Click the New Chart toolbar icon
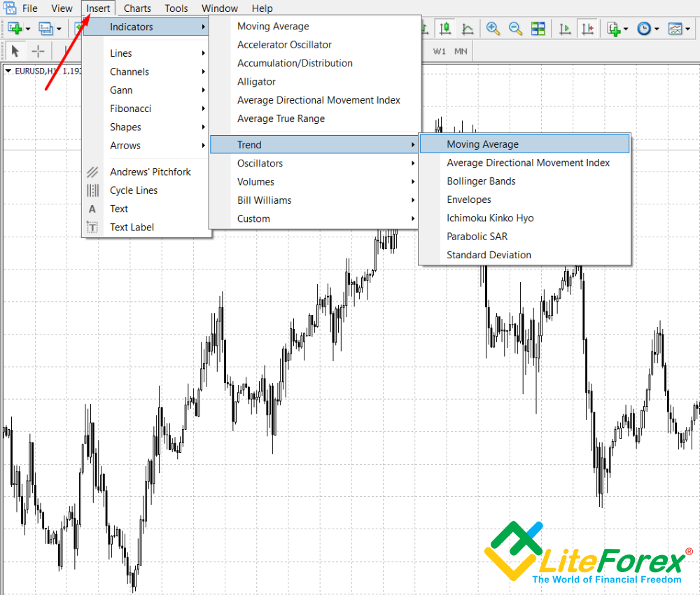This screenshot has height=595, width=700. pyautogui.click(x=15, y=29)
